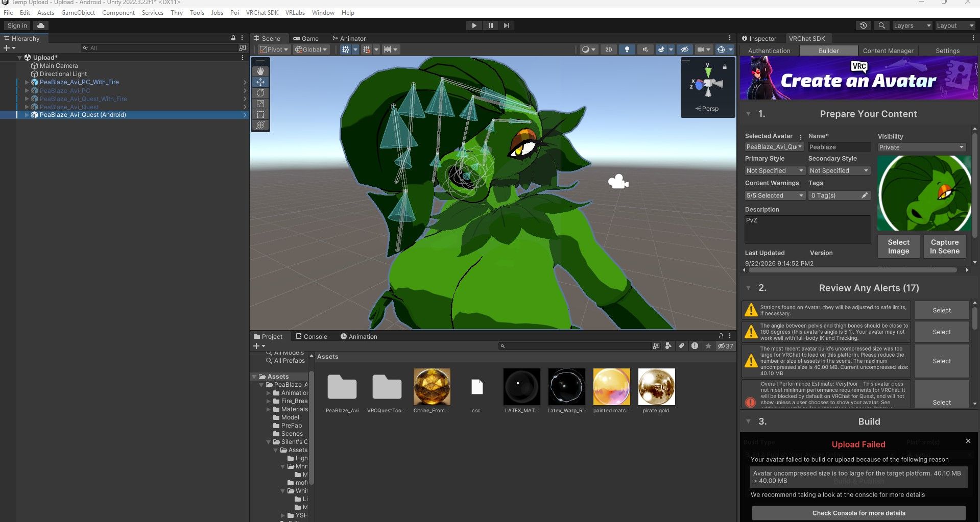This screenshot has width=980, height=522.
Task: Click the Project favorites star icon
Action: 708,346
